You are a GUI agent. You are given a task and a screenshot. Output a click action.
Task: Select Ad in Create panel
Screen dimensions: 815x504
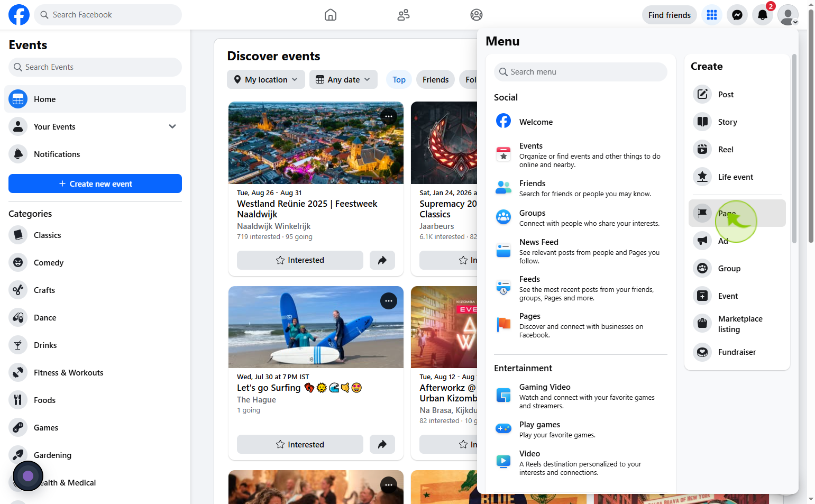click(x=737, y=241)
